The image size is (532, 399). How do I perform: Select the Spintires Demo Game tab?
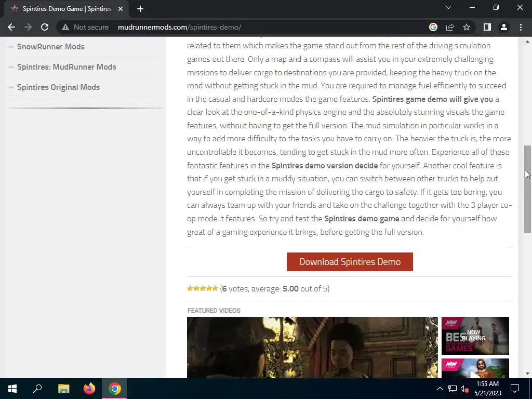(x=66, y=9)
